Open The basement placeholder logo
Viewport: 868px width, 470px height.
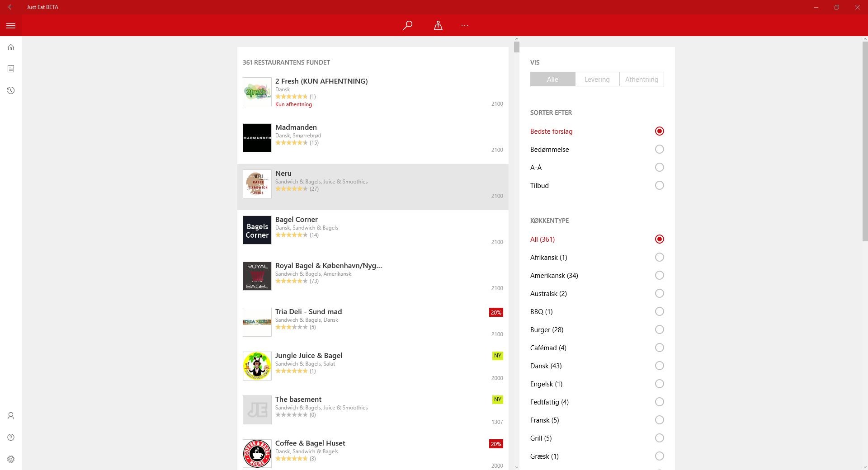[x=257, y=410]
